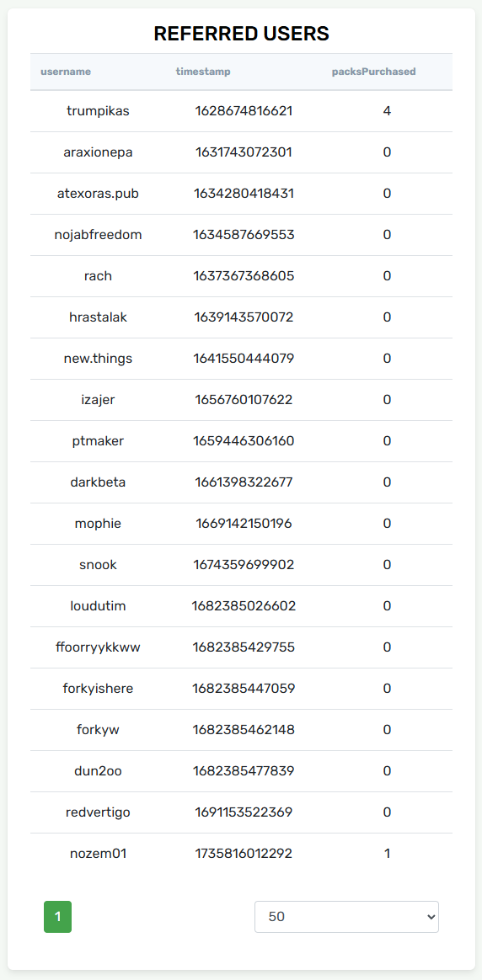Screen dimensions: 482x980
Task: Sort by the username column header
Action: [66, 72]
